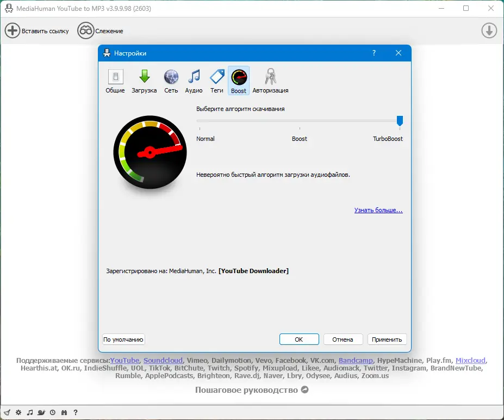
Task: Switch to the Сеть tab
Action: [x=171, y=81]
